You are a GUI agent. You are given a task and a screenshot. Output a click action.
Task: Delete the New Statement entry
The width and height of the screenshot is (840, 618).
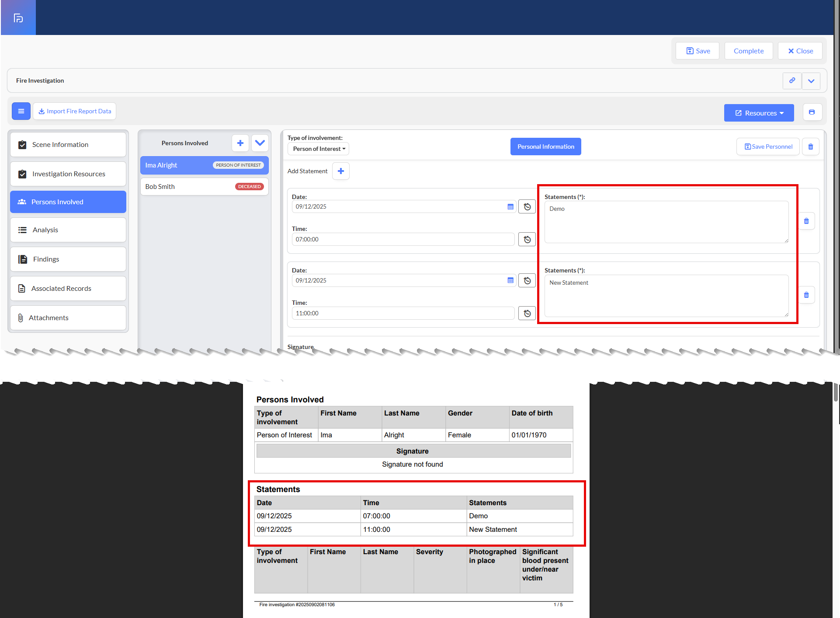[x=806, y=295]
